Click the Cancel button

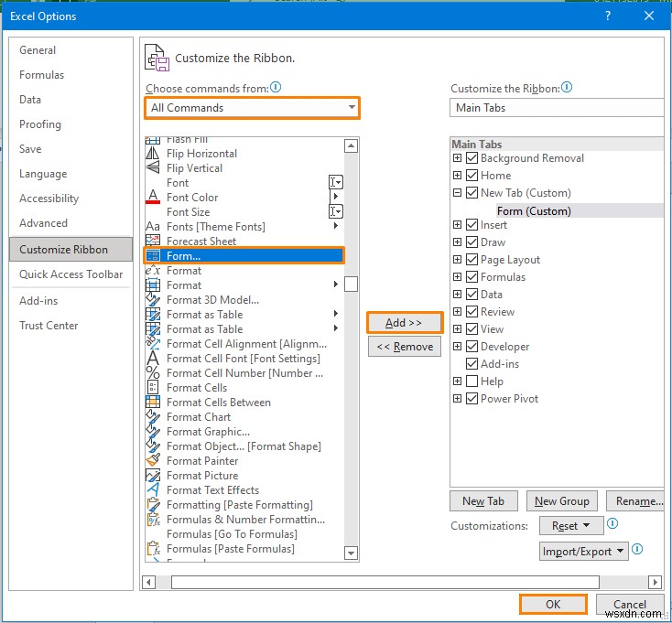coord(630,604)
